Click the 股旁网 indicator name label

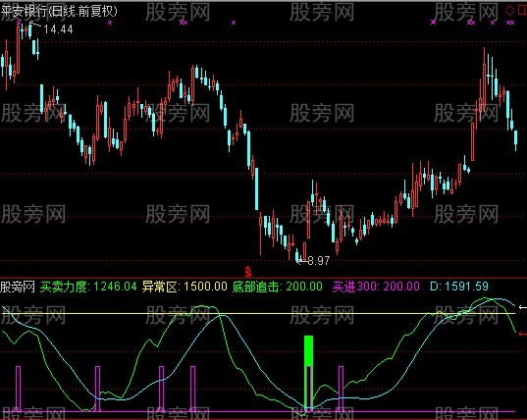coord(18,287)
